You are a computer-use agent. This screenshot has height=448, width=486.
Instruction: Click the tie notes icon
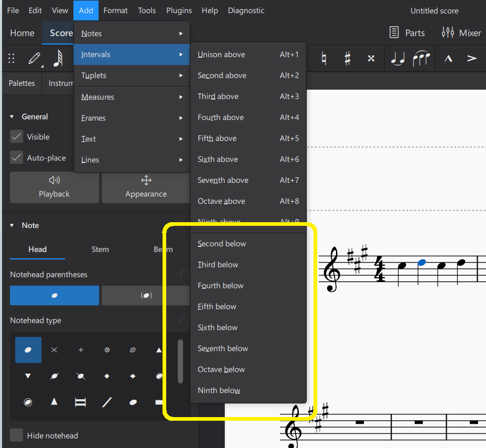pos(398,58)
